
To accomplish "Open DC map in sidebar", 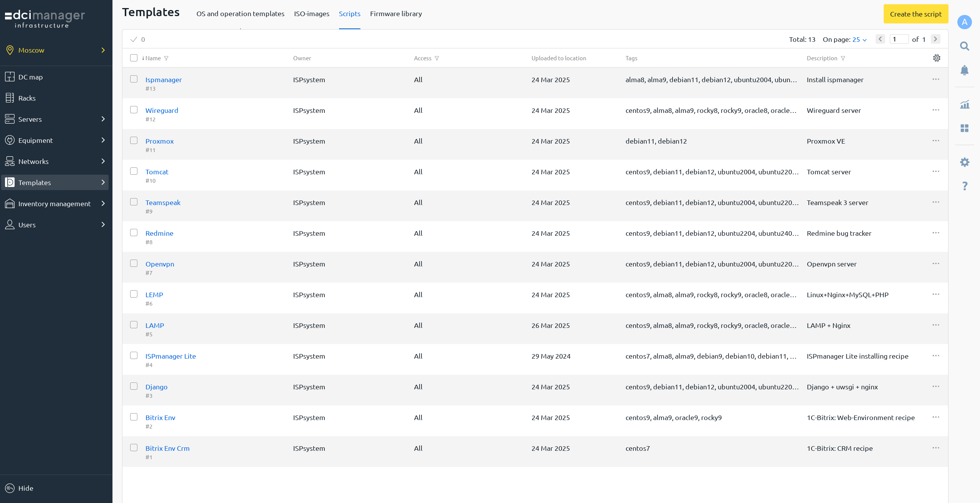I will pos(31,77).
